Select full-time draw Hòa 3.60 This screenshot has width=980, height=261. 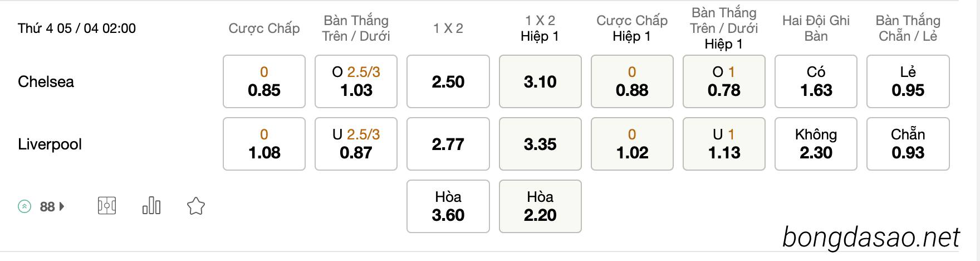coord(448,206)
